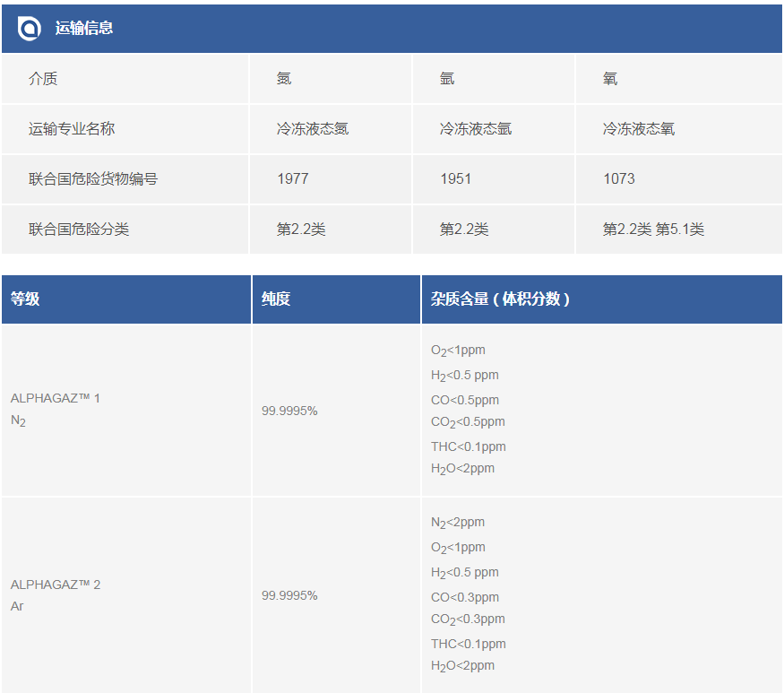Image resolution: width=784 pixels, height=693 pixels.
Task: Click N2 under ALPHAGAZ™ 1
Action: coord(18,420)
